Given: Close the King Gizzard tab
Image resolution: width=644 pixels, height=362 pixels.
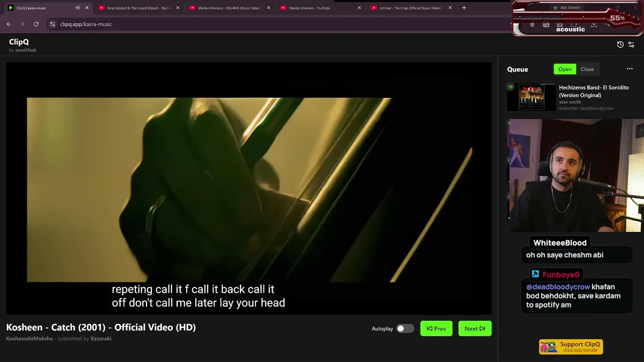Looking at the screenshot, I should [x=178, y=8].
